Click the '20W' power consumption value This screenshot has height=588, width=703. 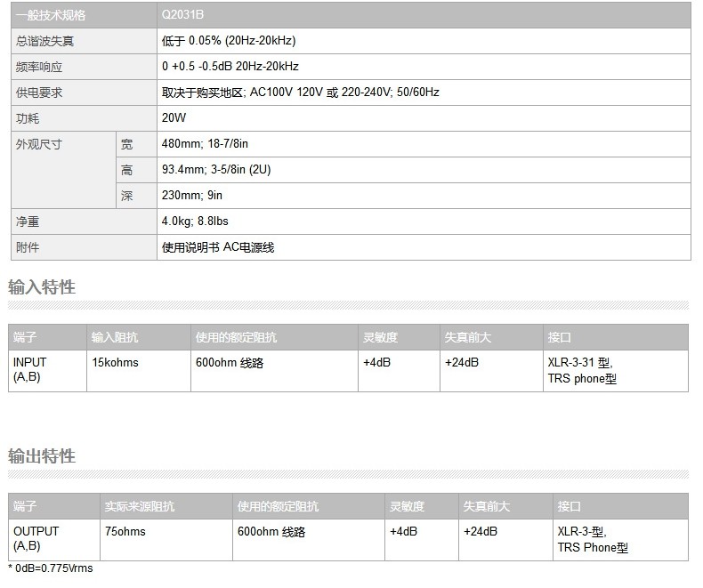(174, 118)
